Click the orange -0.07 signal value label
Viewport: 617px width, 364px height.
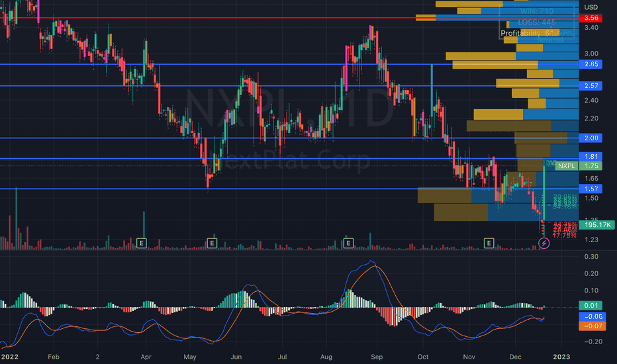pos(593,326)
